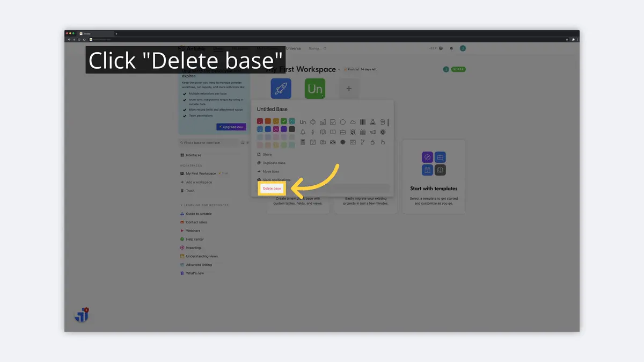
Task: Pick the yellow base color swatch
Action: click(276, 121)
